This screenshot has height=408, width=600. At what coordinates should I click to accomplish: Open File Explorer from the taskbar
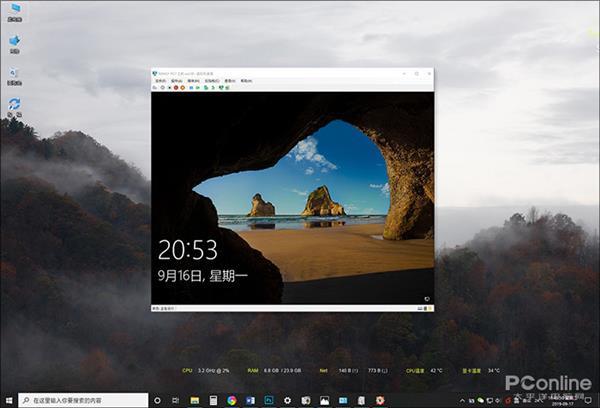pos(194,400)
